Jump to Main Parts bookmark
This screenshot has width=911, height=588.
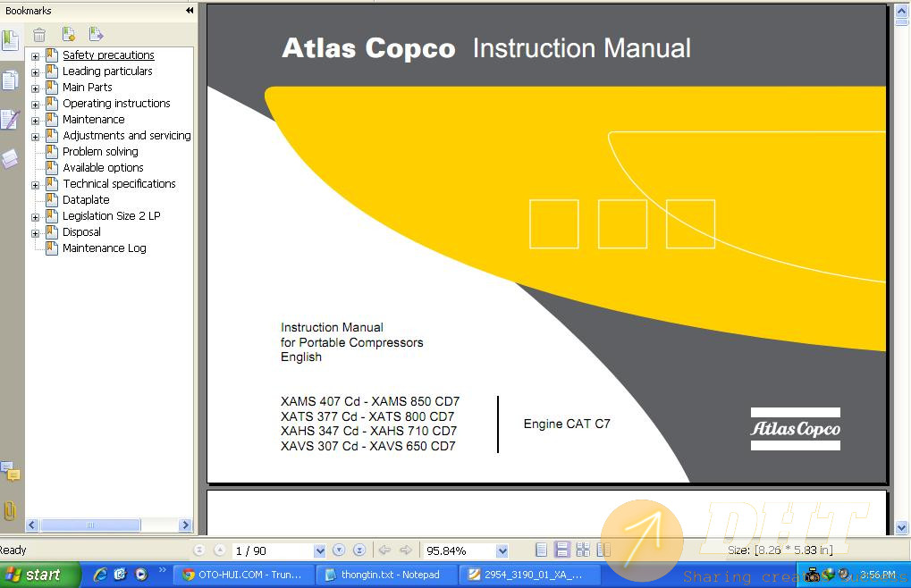pyautogui.click(x=87, y=87)
